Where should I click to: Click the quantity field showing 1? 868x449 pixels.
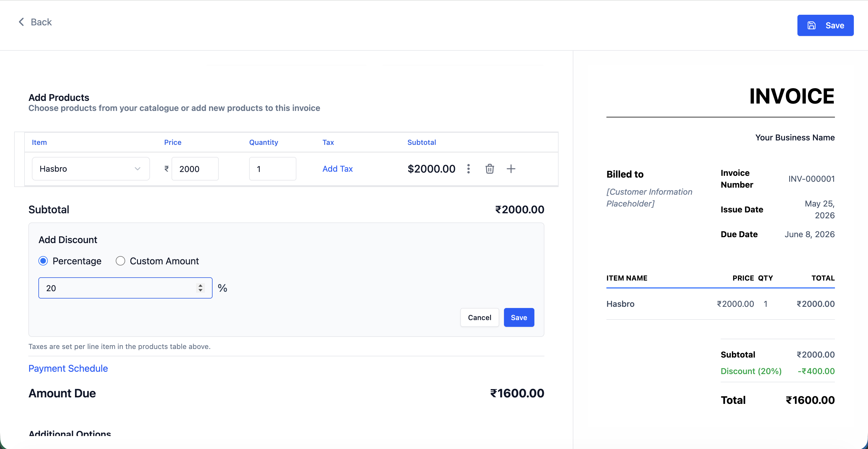point(273,169)
